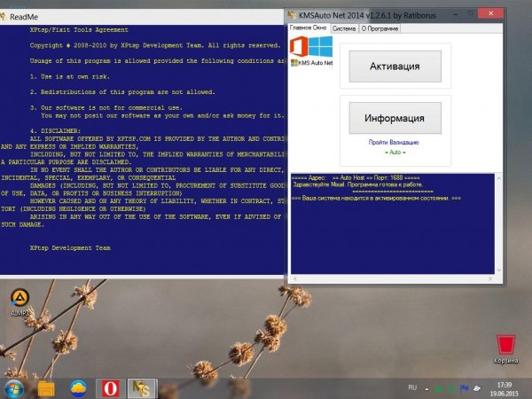Click the "2. Redistributions" line in ReadMe
Screen dimensions: 532x399
tap(122, 92)
